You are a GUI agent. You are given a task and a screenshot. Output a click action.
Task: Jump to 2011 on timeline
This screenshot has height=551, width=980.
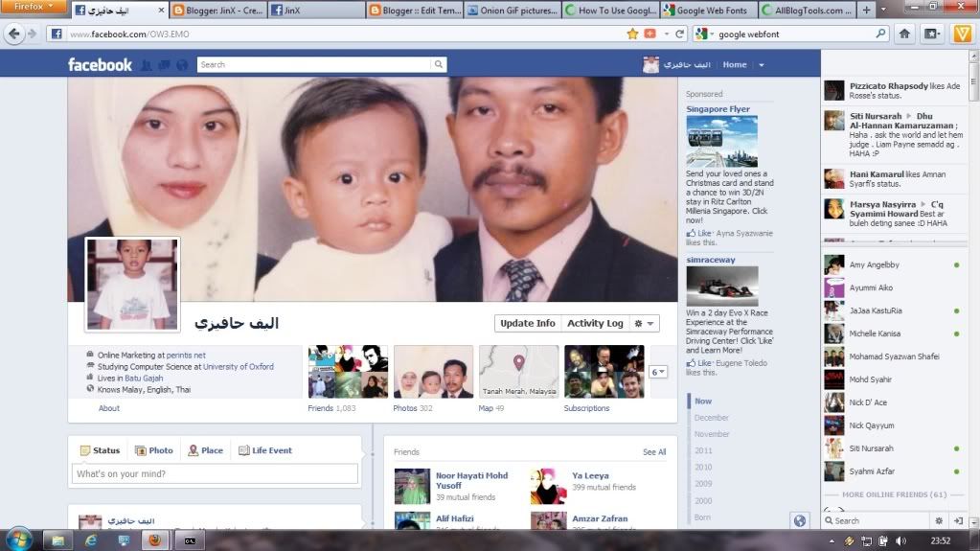pos(703,451)
